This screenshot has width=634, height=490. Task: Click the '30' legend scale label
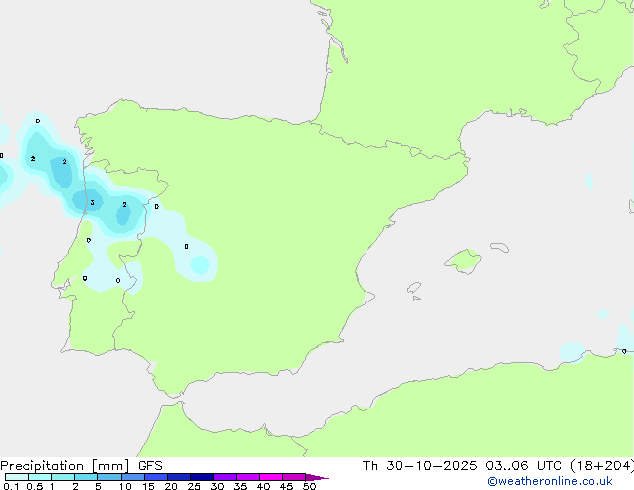coord(217,486)
